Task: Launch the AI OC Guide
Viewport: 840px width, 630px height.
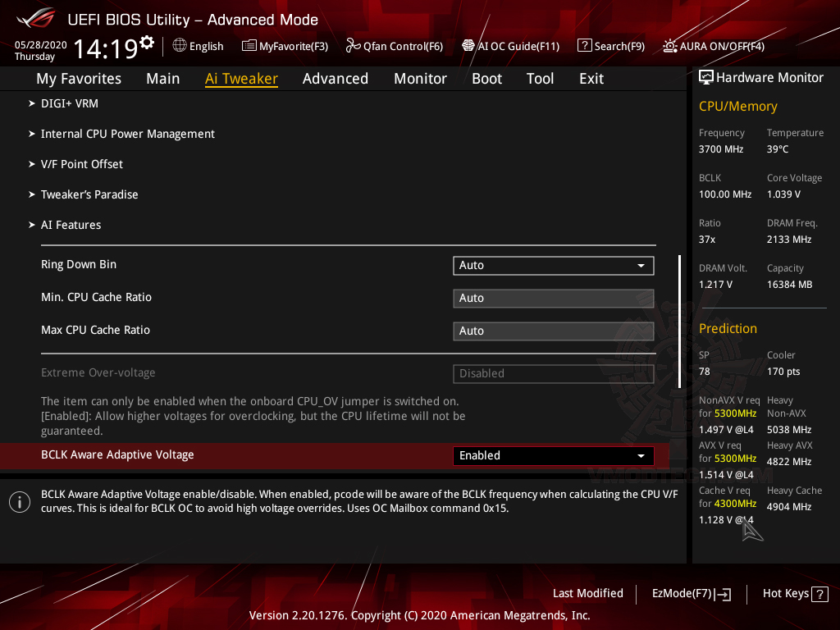Action: [x=510, y=46]
